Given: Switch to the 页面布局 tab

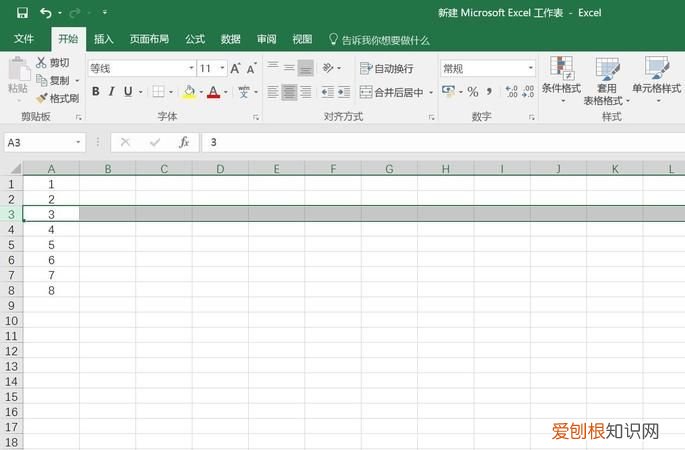Looking at the screenshot, I should point(149,39).
